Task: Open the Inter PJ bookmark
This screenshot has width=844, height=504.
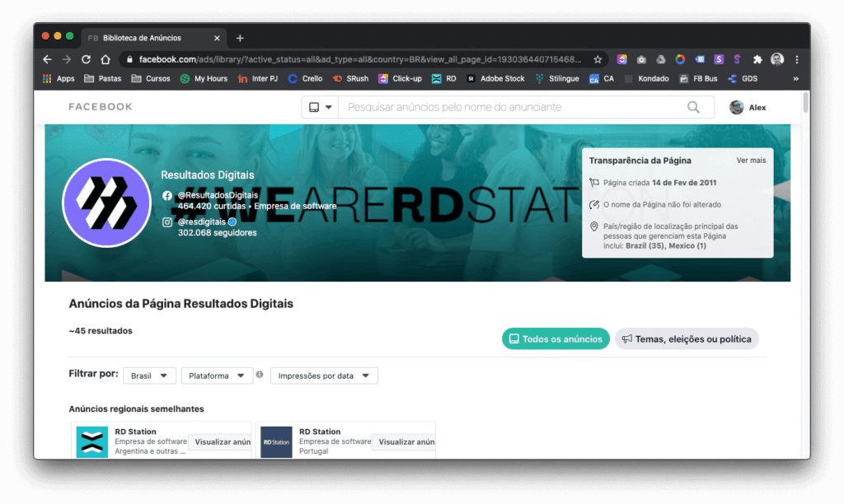Action: [x=258, y=78]
